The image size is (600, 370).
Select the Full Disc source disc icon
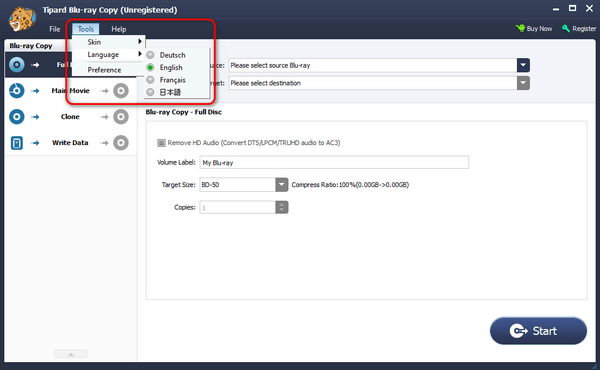[x=16, y=65]
